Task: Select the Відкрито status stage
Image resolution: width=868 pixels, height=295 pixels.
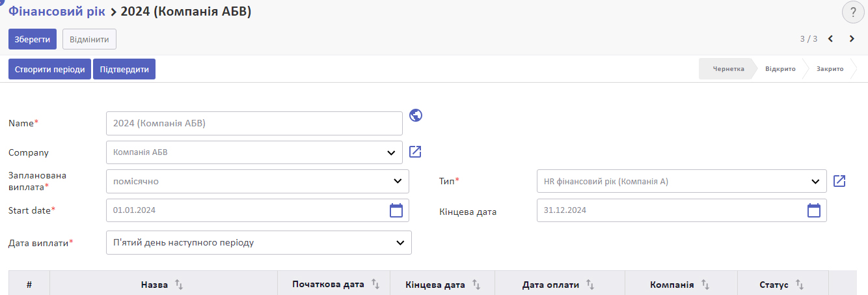Action: coord(780,69)
